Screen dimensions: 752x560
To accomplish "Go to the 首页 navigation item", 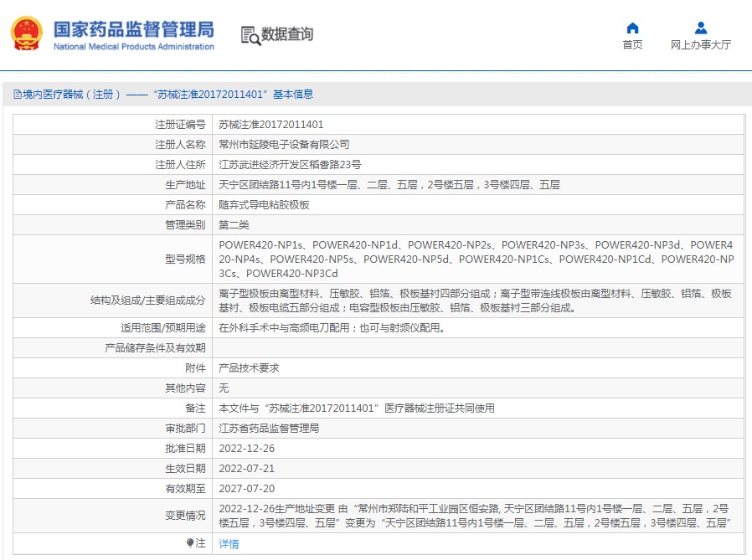I will [x=632, y=45].
